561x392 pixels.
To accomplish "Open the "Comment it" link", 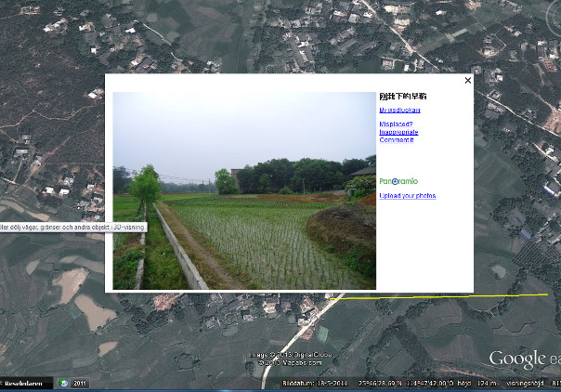I will 397,140.
